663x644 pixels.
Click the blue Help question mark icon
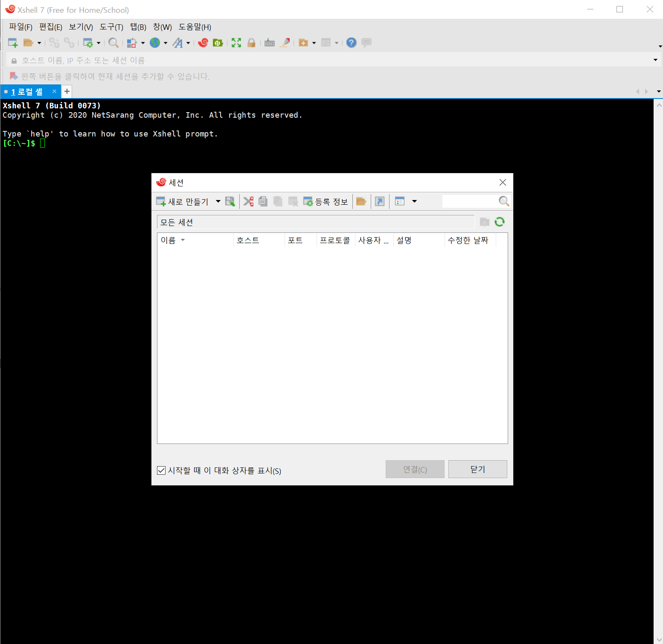pyautogui.click(x=351, y=43)
